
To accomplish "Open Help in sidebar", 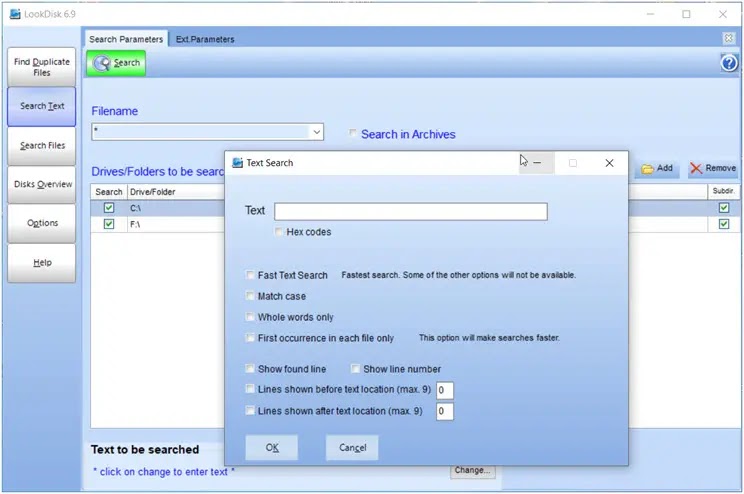I will (x=42, y=262).
